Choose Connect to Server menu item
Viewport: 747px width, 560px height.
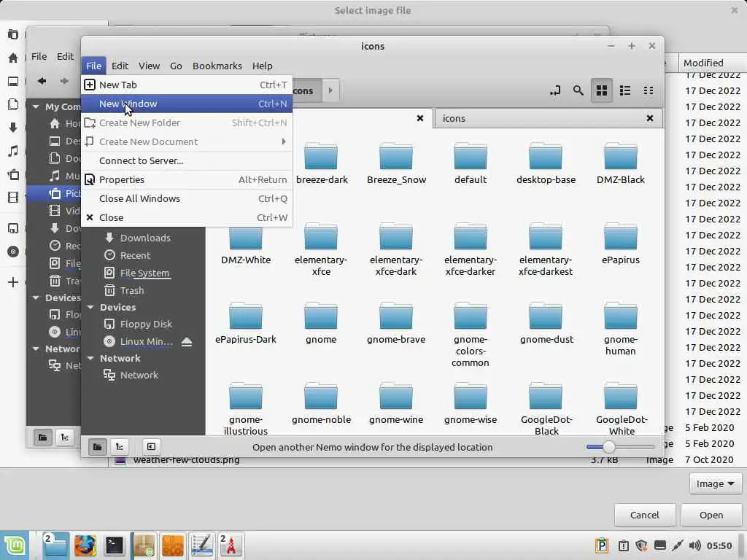186,161
